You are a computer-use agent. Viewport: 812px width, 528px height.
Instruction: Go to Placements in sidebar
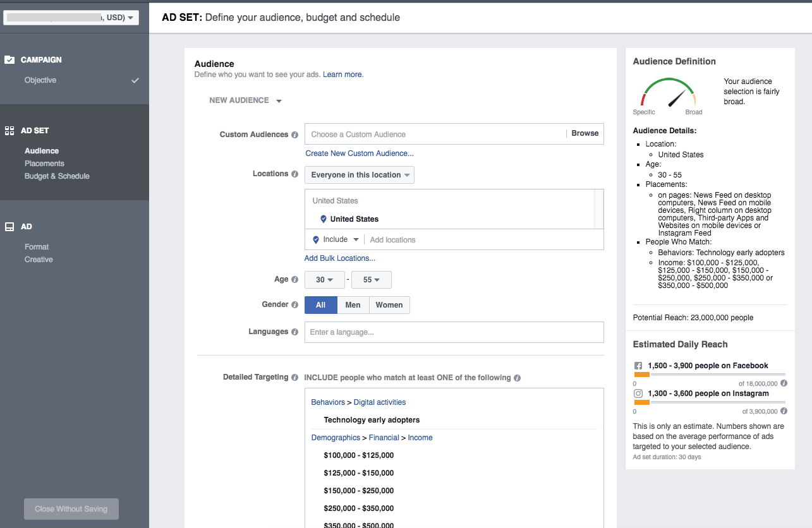click(44, 164)
